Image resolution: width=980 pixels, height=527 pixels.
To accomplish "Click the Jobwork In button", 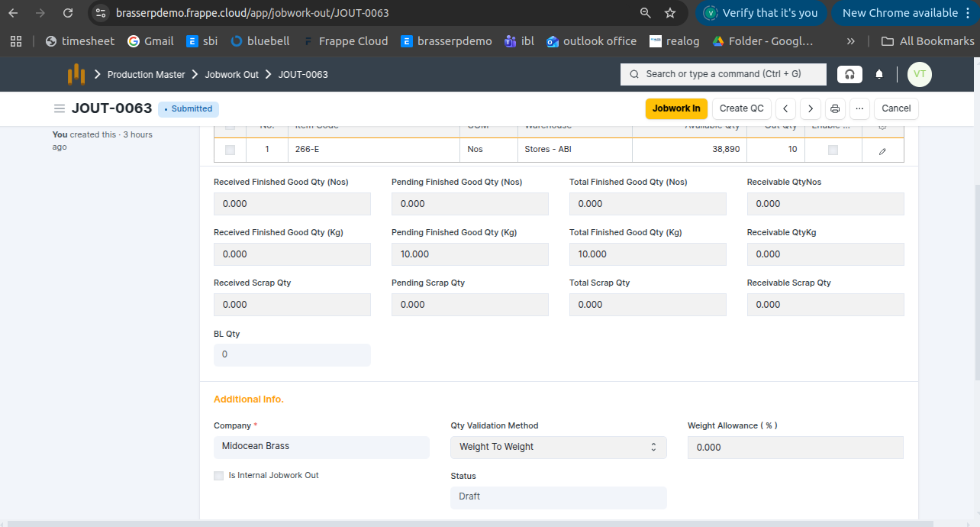I will click(676, 108).
